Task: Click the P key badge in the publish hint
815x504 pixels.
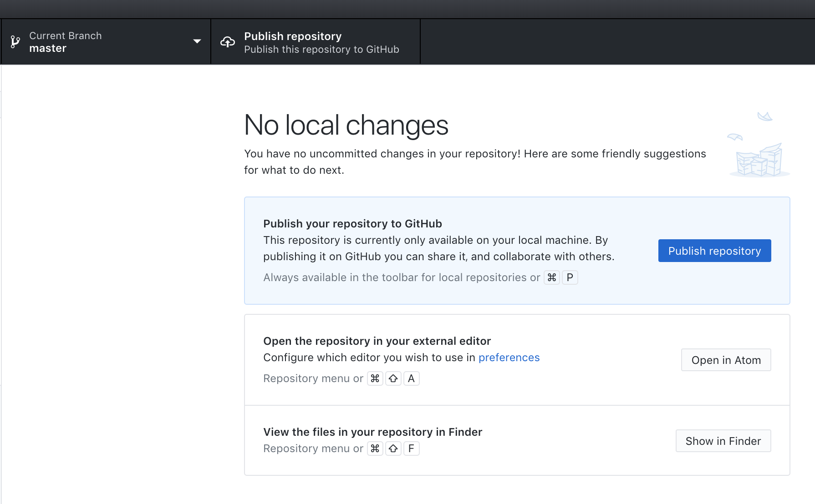Action: (570, 277)
